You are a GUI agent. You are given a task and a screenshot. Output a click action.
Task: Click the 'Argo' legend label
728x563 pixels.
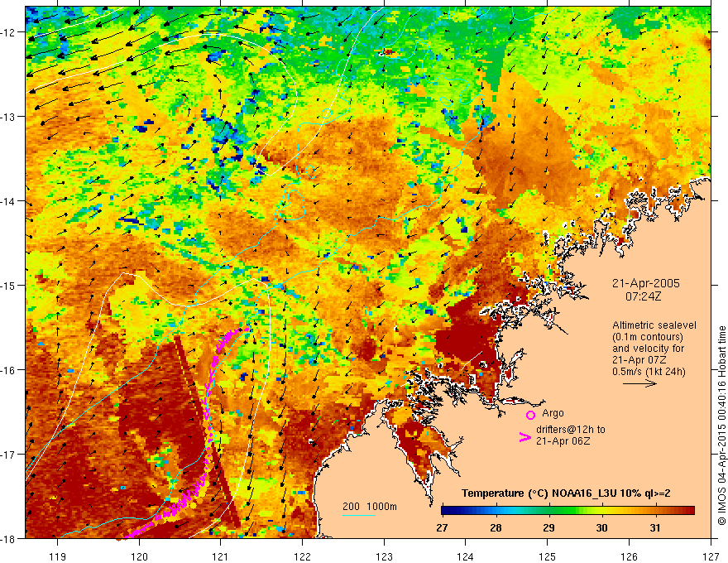(553, 413)
